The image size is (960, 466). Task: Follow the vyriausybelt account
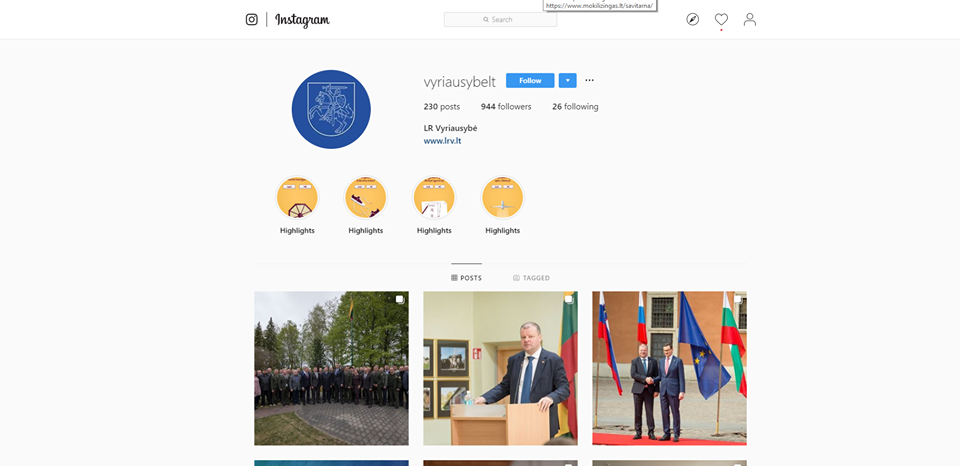point(530,80)
